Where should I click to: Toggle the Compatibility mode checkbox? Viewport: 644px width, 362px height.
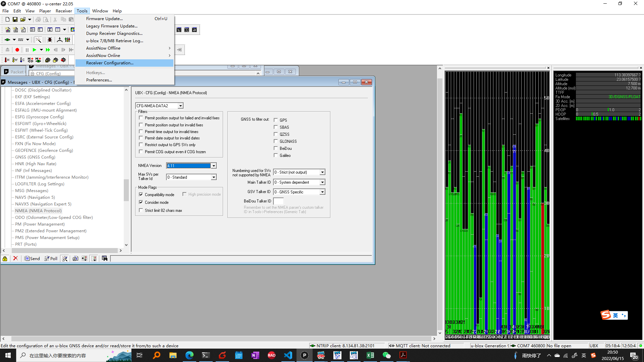(141, 195)
